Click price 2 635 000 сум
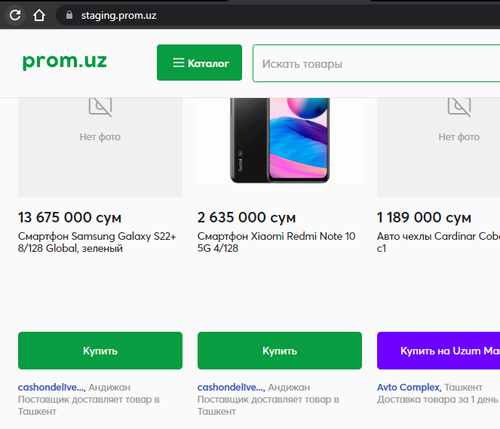500x429 pixels. click(x=247, y=217)
